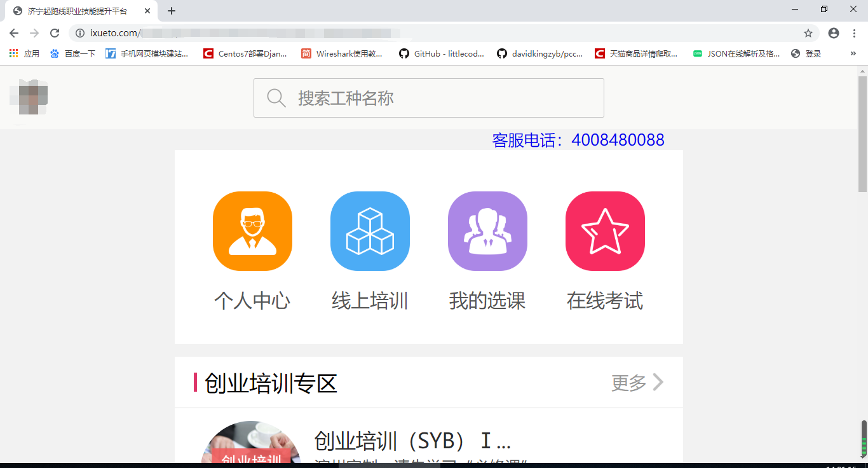The height and width of the screenshot is (468, 868).
Task: Click the 我的选课 label
Action: [x=487, y=301]
